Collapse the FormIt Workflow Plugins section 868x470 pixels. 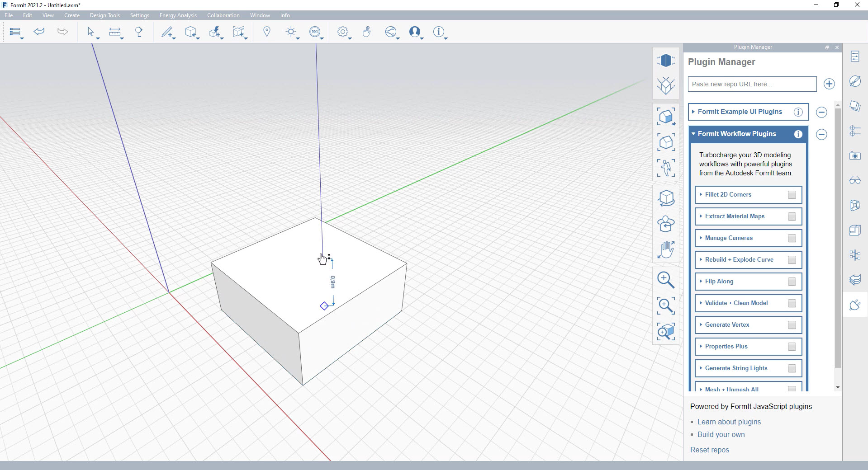(x=737, y=134)
